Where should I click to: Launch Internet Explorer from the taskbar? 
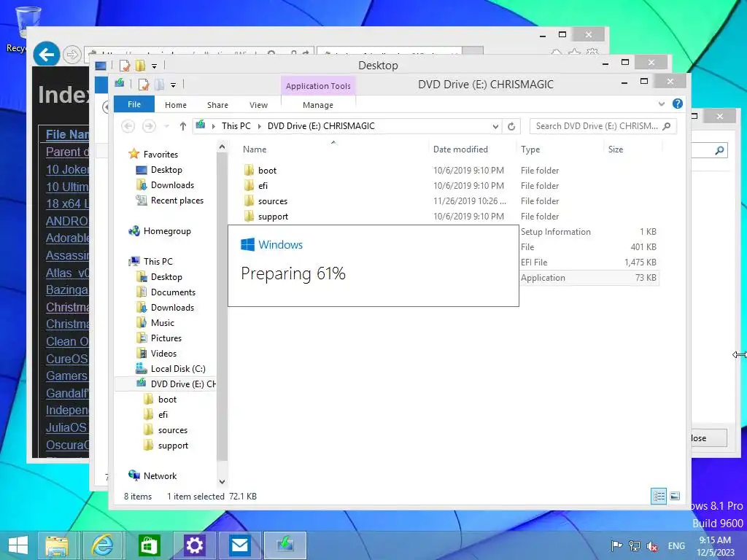103,545
